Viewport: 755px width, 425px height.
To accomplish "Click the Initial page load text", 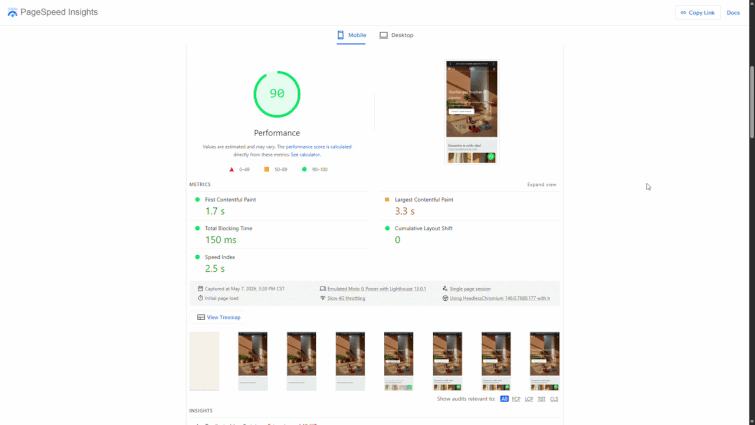I will click(221, 298).
